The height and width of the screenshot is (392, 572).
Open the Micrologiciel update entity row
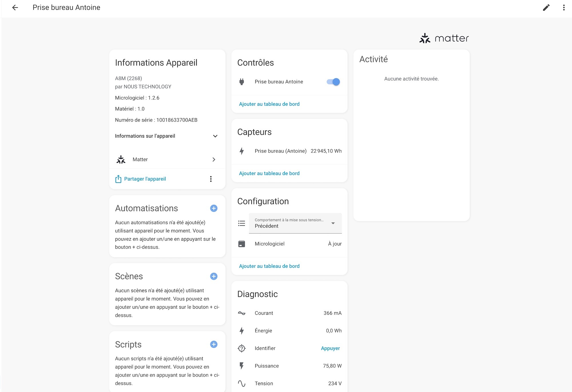289,244
